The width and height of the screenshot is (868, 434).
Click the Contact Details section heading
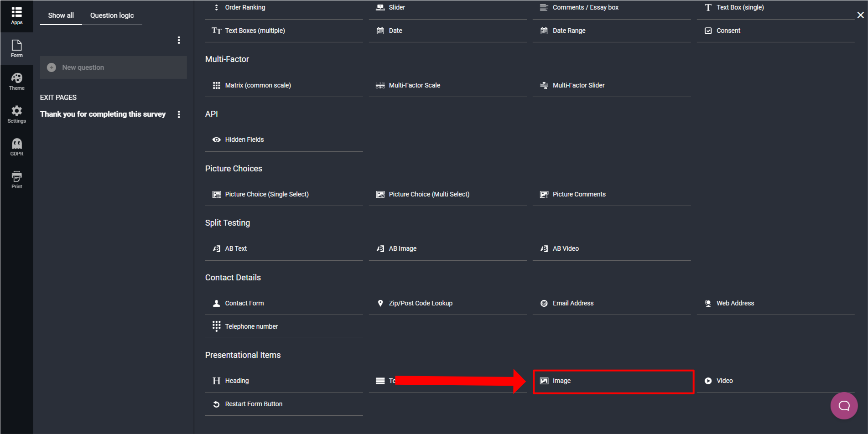click(233, 278)
